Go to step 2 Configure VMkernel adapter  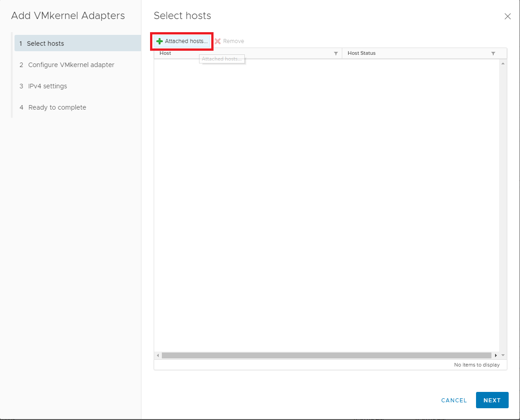(x=71, y=65)
